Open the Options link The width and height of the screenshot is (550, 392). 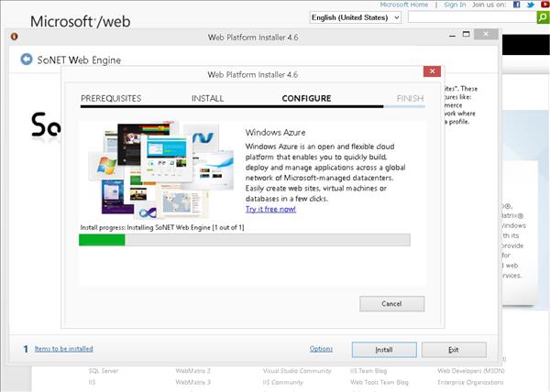[x=321, y=349]
